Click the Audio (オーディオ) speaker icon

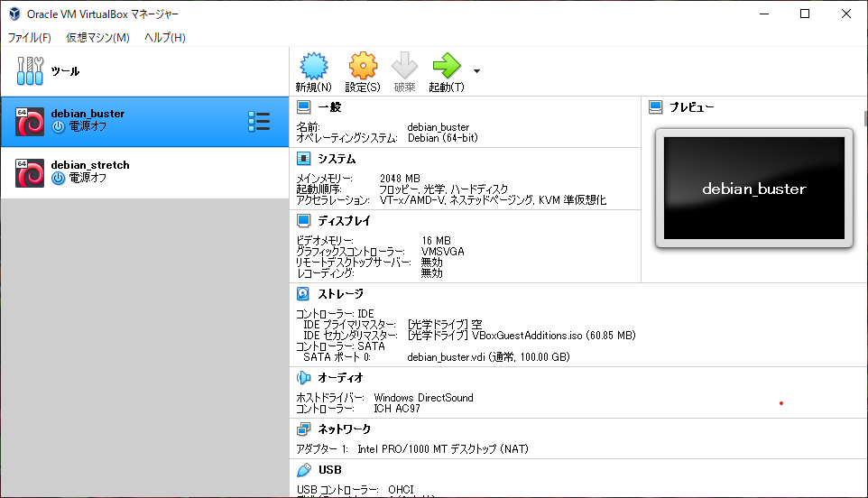pos(303,377)
